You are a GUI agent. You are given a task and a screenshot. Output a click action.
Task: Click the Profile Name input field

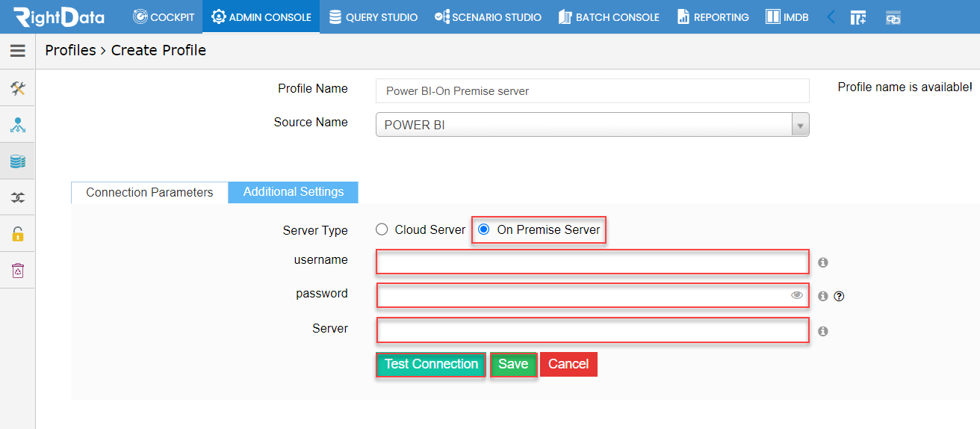592,90
